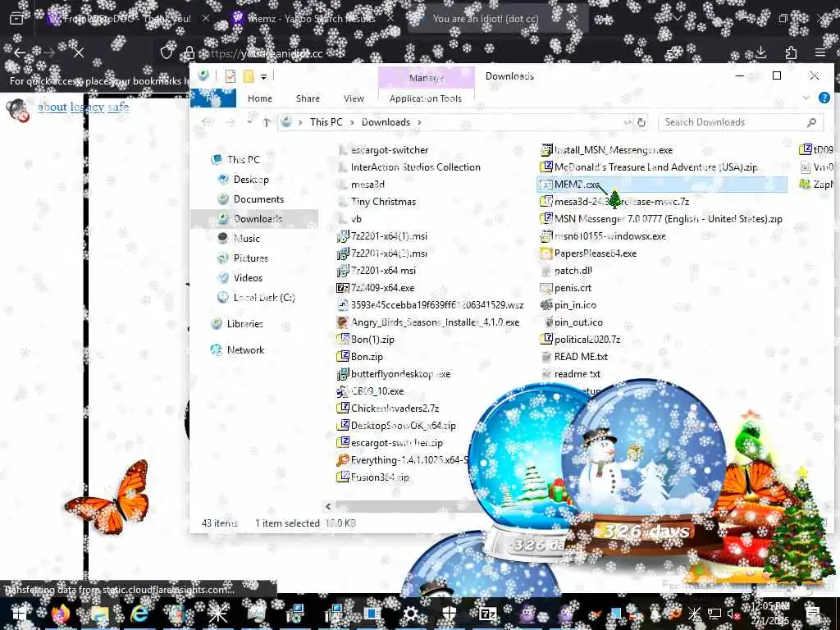Click Explorer Refresh button beside address bar

641,122
